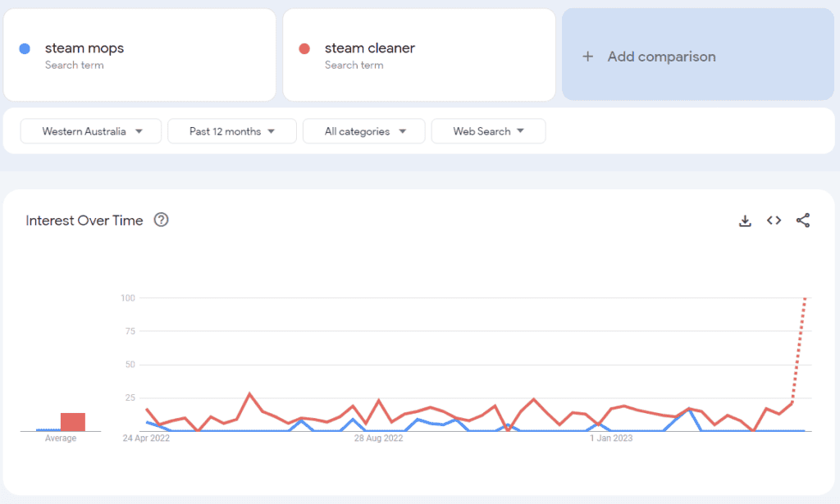Click the 25 y-axis value
The height and width of the screenshot is (504, 840).
tap(130, 397)
